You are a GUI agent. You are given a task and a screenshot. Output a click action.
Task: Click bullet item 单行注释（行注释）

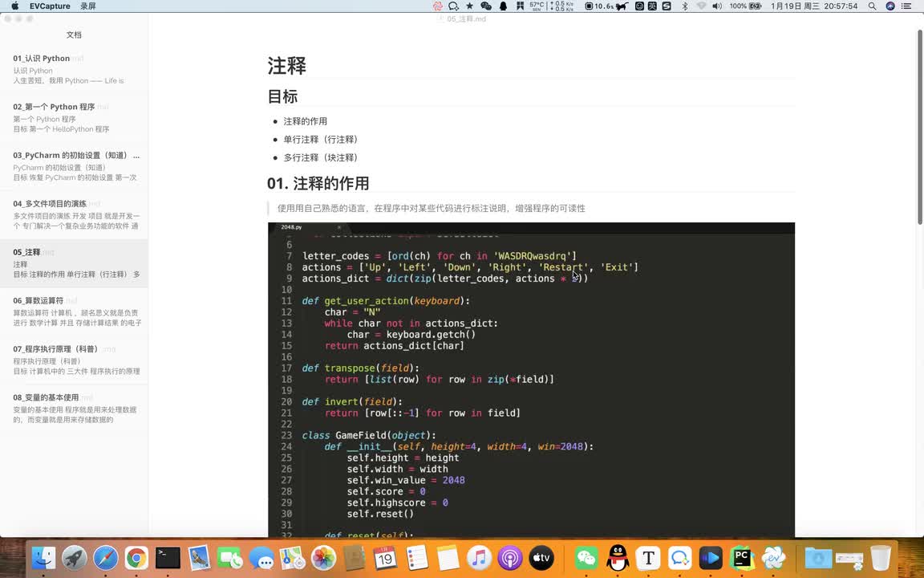point(321,139)
